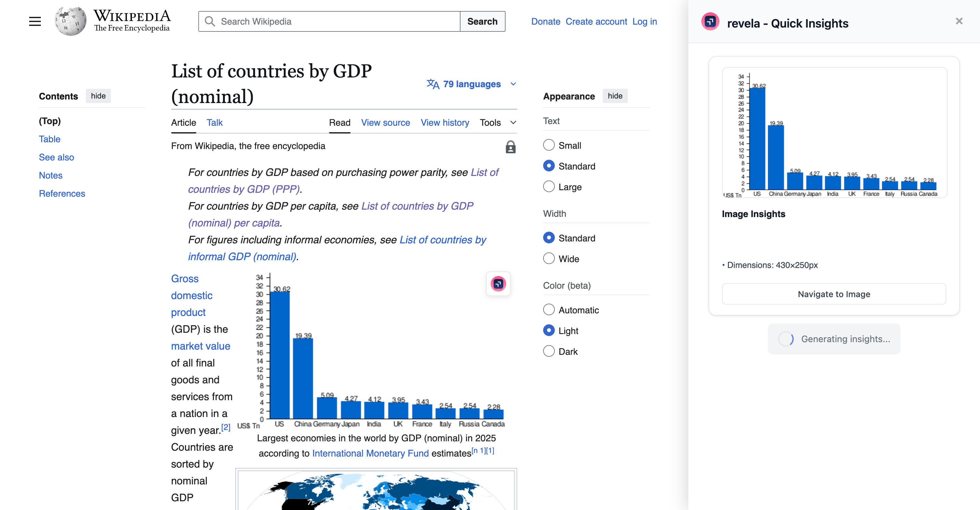Click the Wikipedia globe logo

point(70,21)
